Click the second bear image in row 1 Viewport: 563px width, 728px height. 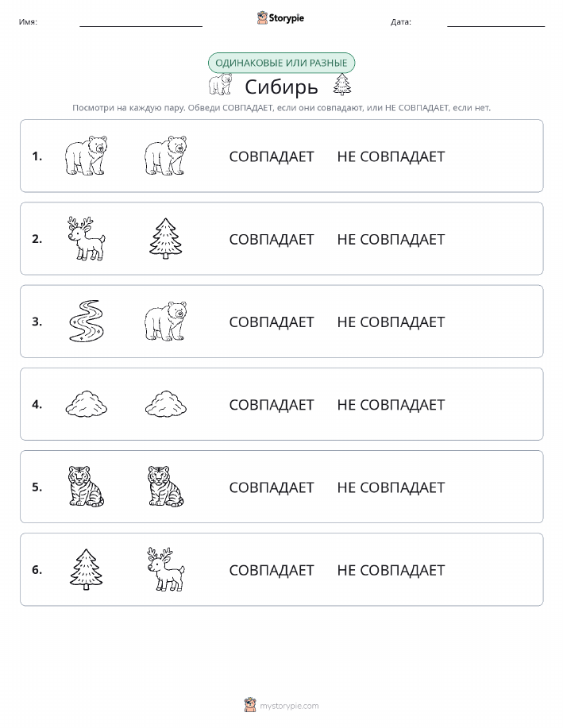pyautogui.click(x=165, y=156)
